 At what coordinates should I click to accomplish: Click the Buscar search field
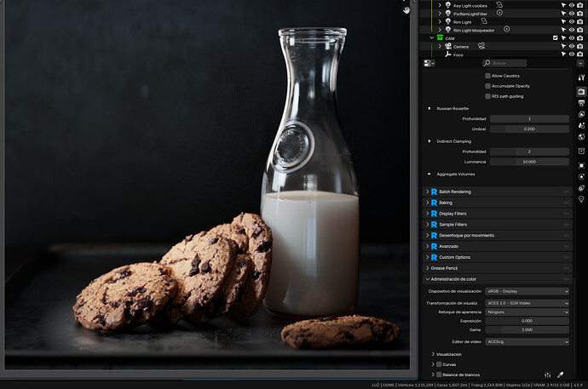504,63
